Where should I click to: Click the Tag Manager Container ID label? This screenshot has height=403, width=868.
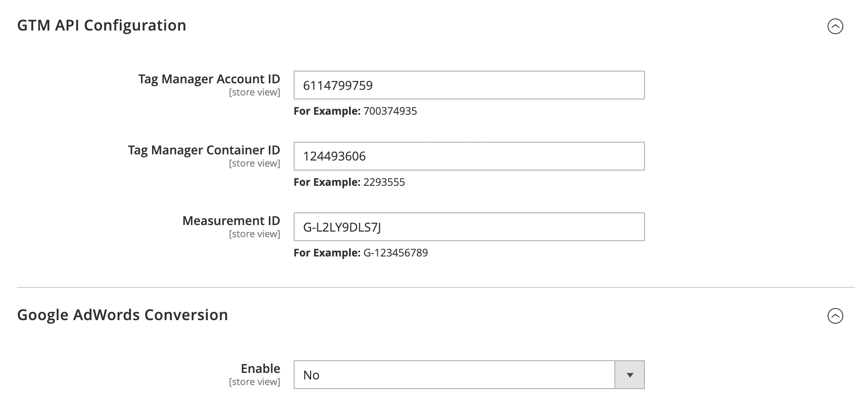click(204, 150)
